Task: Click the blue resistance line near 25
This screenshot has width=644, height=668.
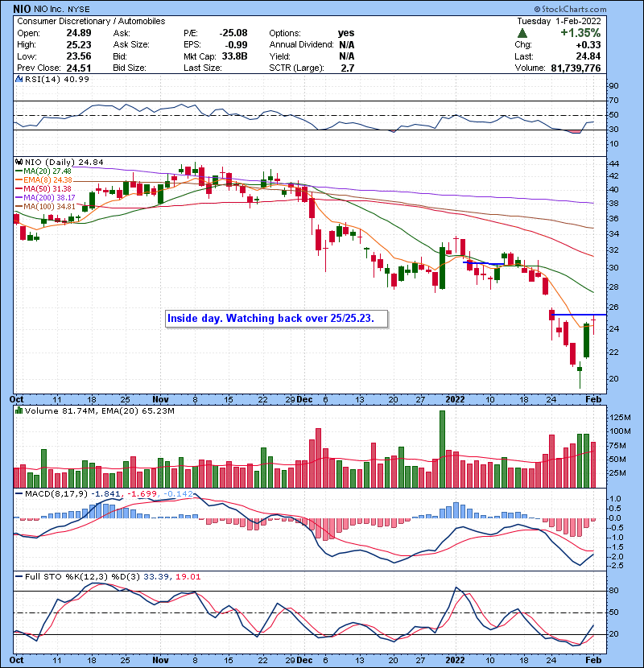Action: (578, 315)
